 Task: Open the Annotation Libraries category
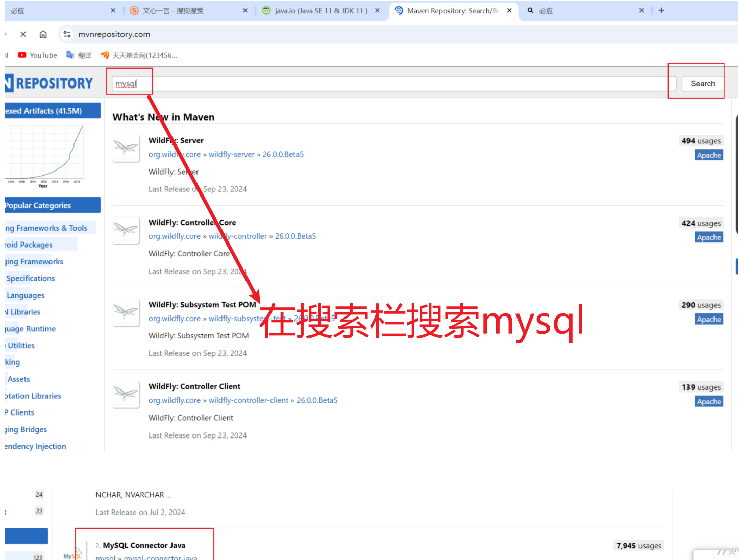[33, 396]
